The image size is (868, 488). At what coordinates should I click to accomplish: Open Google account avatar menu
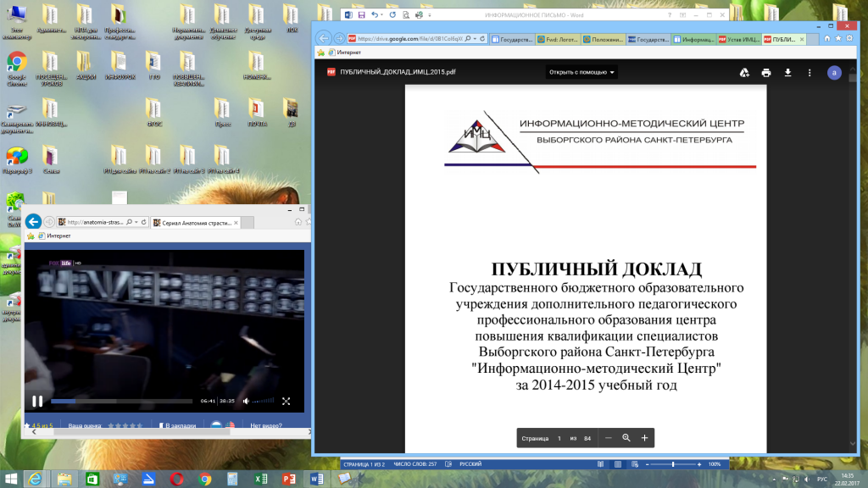834,73
